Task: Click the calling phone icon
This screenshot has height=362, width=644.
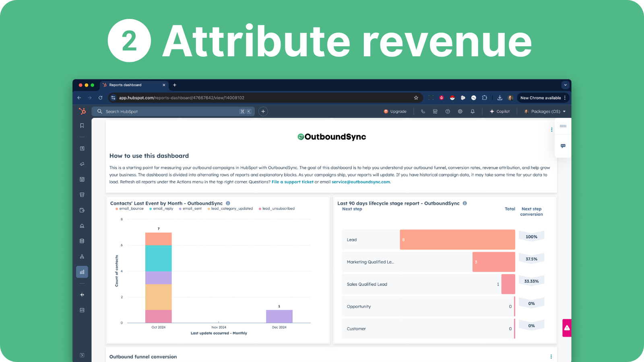Action: click(423, 111)
